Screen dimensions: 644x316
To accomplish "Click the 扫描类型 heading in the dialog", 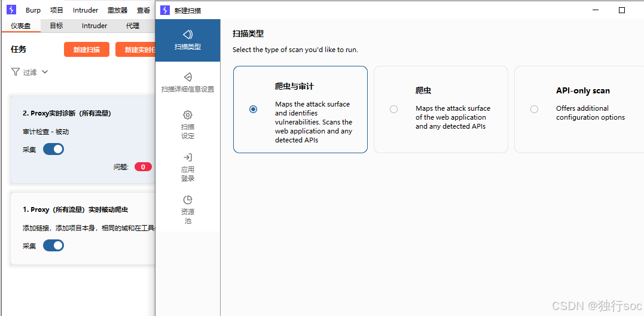I will [248, 34].
